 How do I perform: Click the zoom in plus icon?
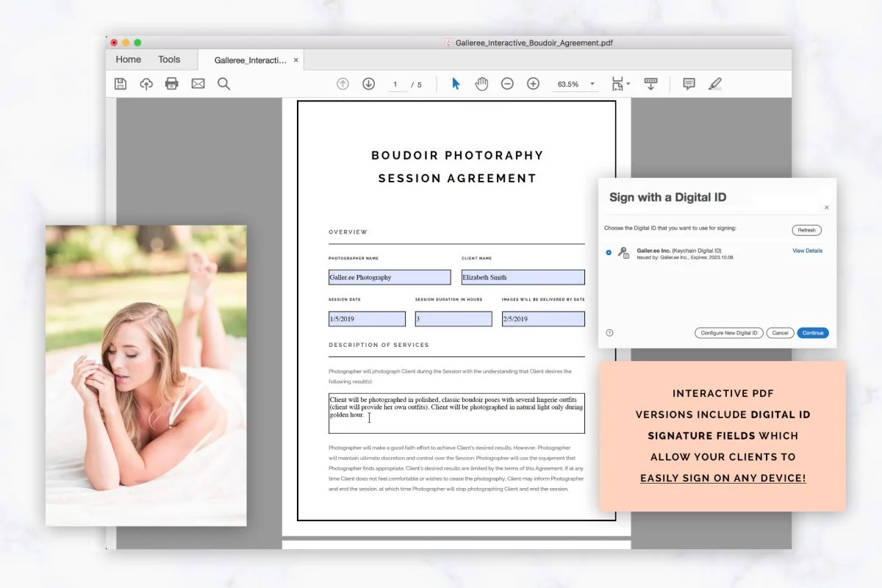coord(534,84)
